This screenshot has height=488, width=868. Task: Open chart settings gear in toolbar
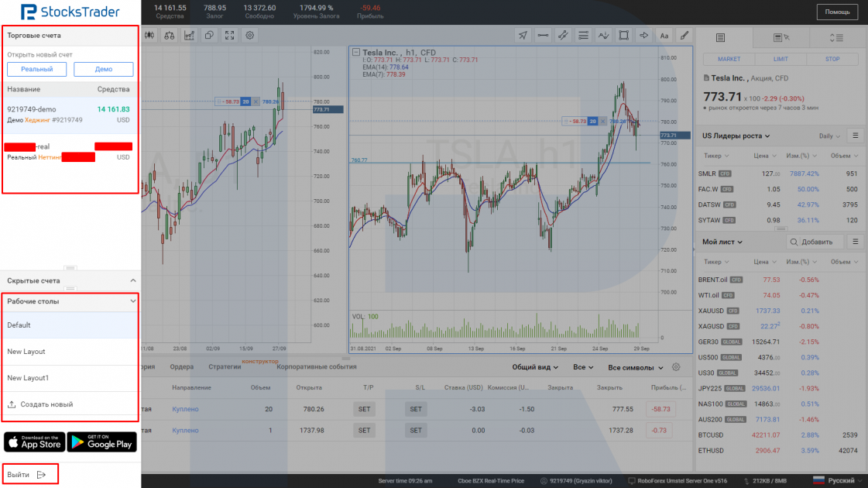pos(249,36)
